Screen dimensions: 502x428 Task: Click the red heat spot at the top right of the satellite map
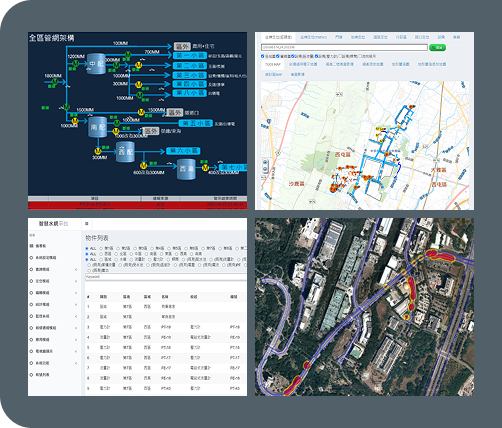tap(439, 256)
